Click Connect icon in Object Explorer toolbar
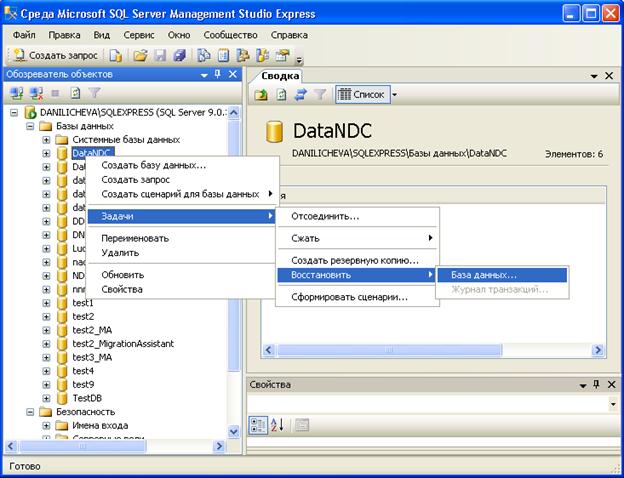 pyautogui.click(x=17, y=93)
